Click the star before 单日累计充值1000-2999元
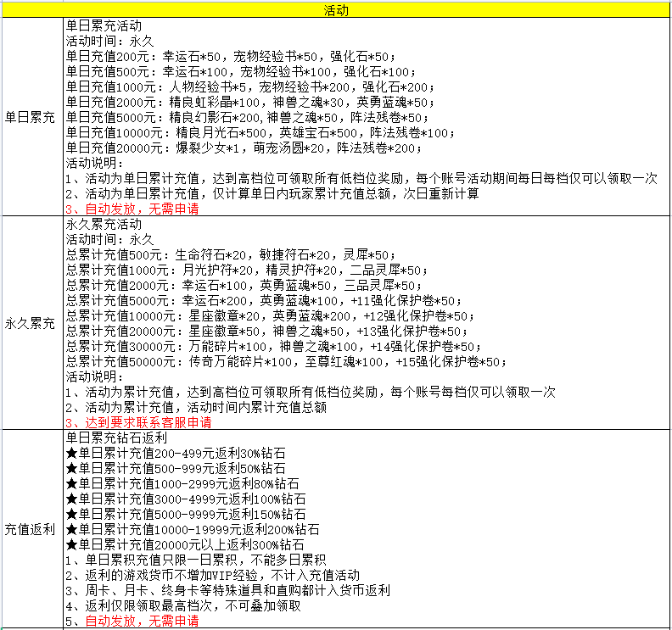672x630 pixels. point(71,484)
